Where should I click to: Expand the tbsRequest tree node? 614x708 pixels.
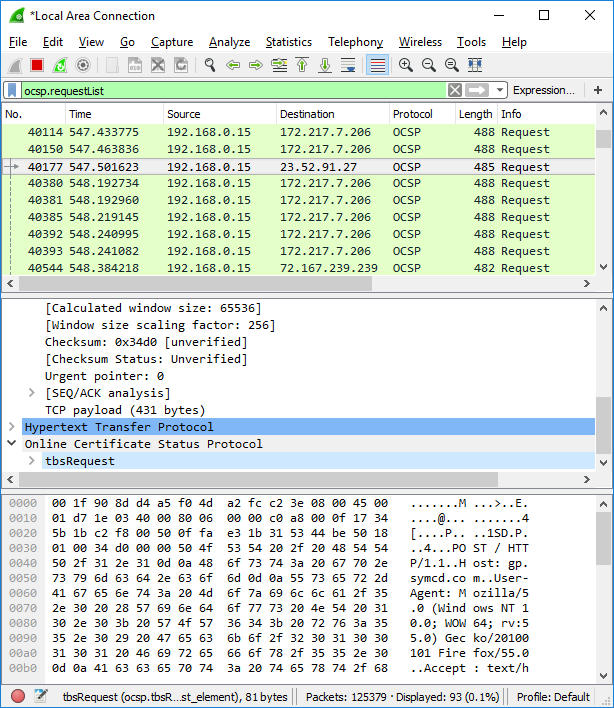click(32, 461)
